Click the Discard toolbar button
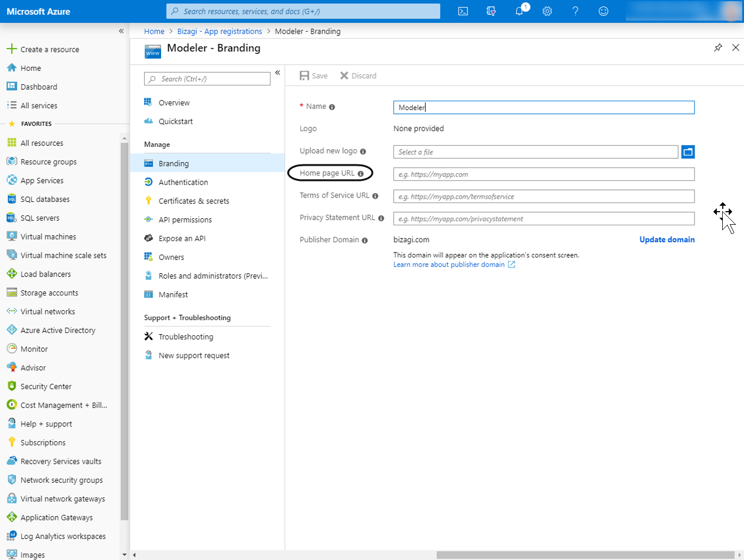 358,76
